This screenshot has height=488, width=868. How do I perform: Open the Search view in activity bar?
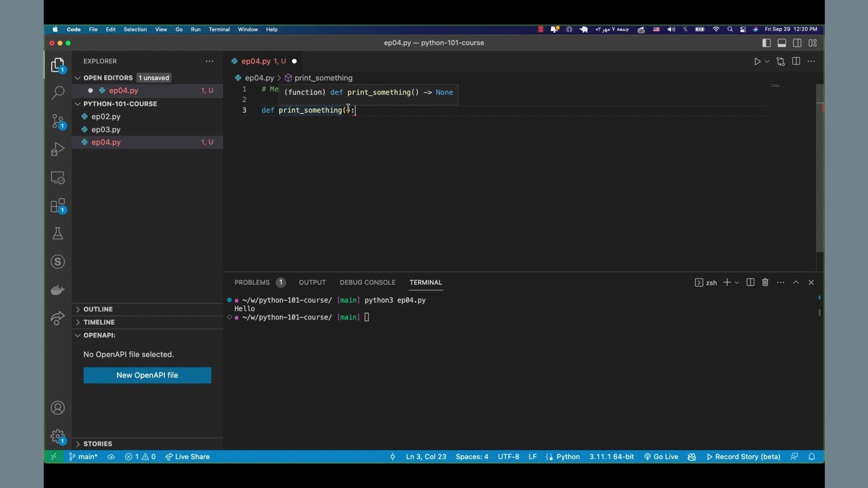click(x=58, y=93)
